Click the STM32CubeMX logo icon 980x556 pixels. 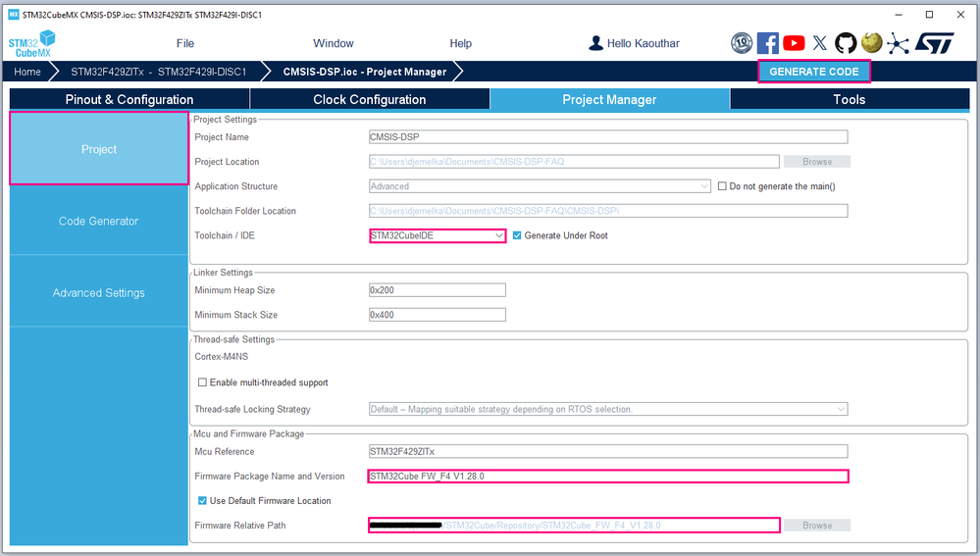pos(31,44)
